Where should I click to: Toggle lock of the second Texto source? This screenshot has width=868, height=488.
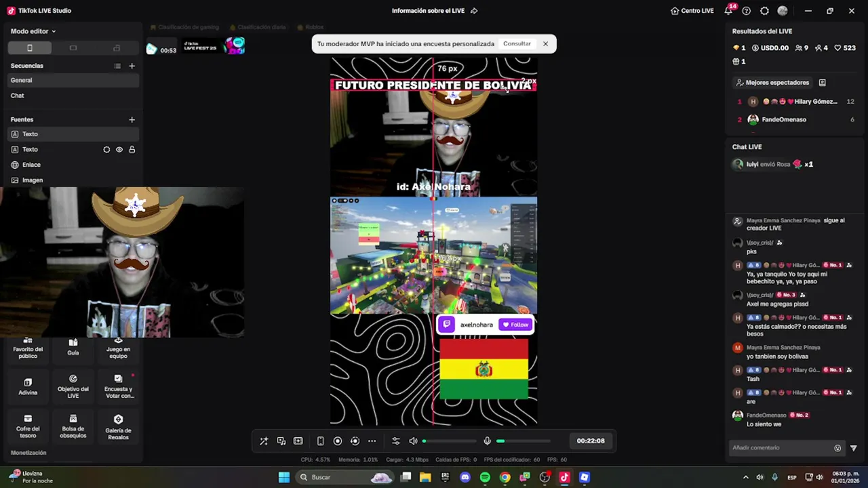132,150
